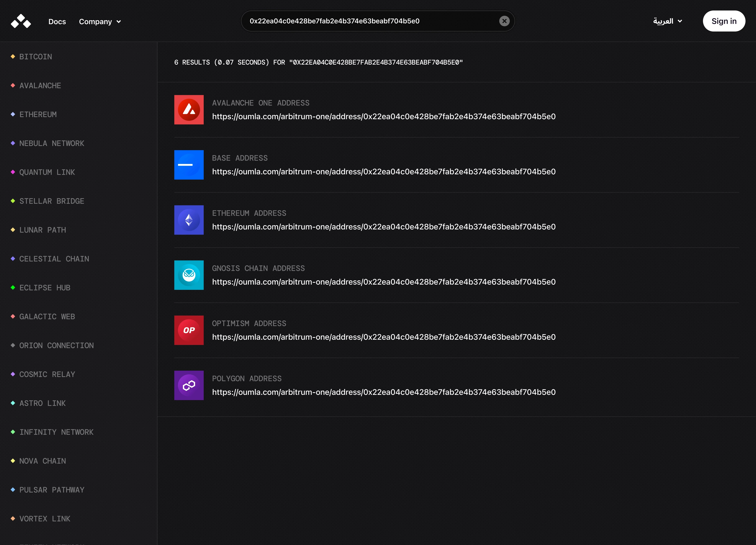756x545 pixels.
Task: Click the Avalanche red logo icon
Action: tap(189, 110)
